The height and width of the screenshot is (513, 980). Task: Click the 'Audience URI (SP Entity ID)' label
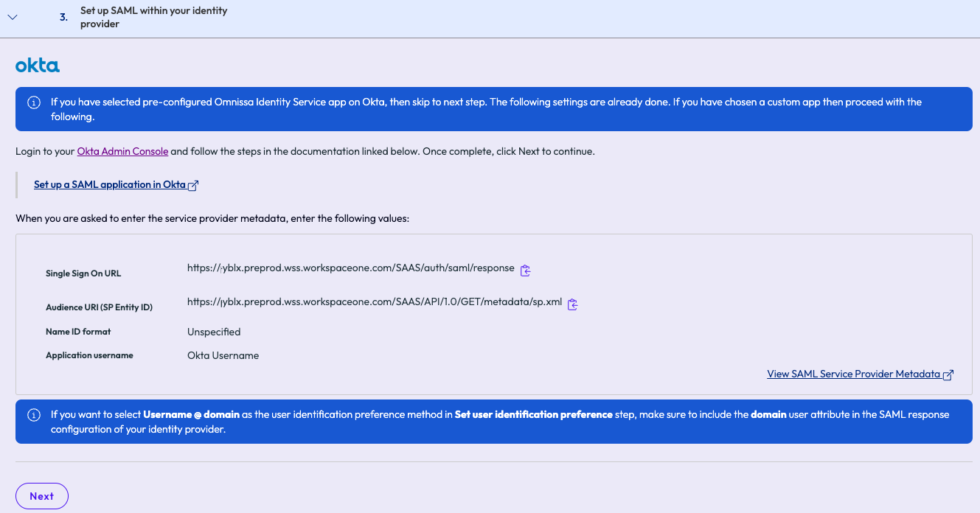pyautogui.click(x=99, y=307)
